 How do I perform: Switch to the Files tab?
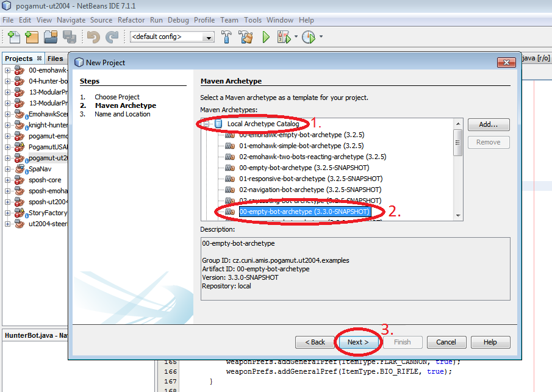56,59
